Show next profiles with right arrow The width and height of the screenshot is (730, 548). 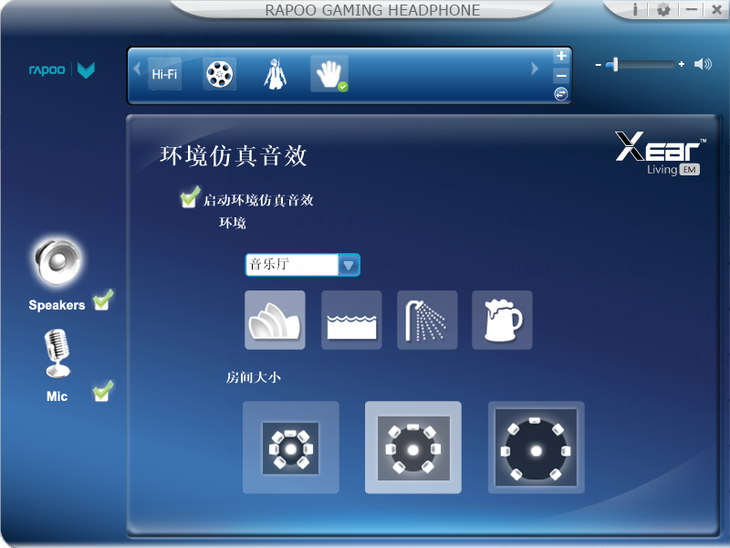pos(534,69)
